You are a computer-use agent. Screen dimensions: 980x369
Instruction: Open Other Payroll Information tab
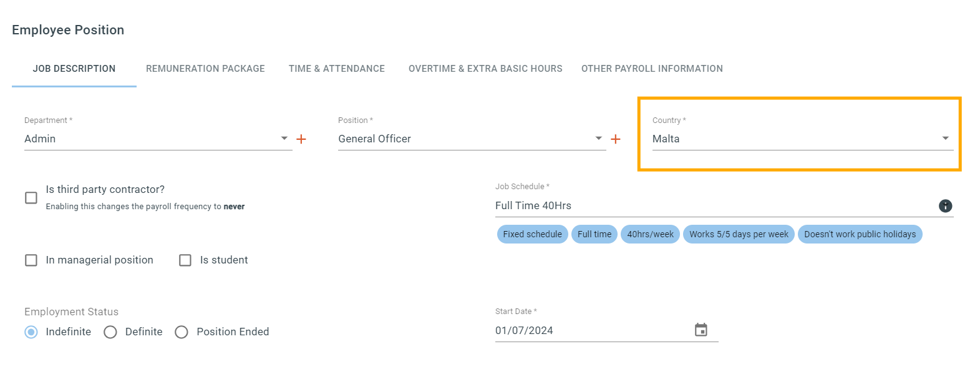tap(652, 69)
